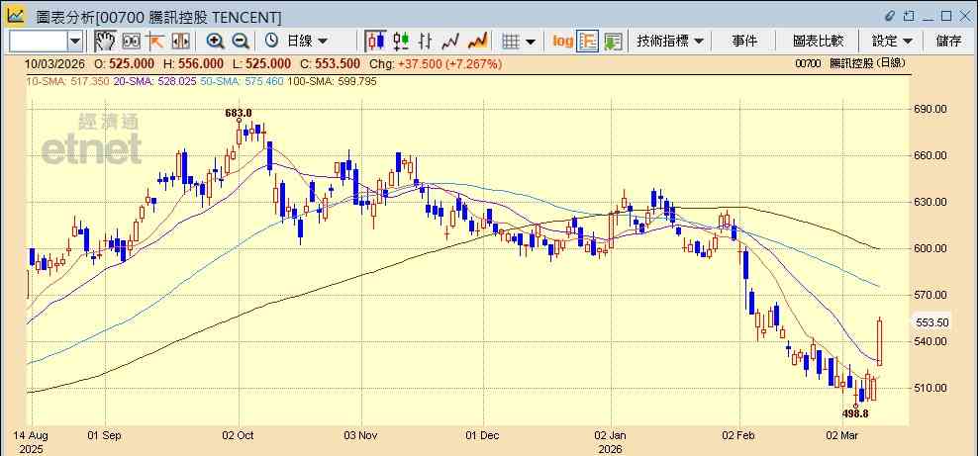980x456 pixels.
Task: Click the 498.8 low price marker
Action: (x=855, y=412)
